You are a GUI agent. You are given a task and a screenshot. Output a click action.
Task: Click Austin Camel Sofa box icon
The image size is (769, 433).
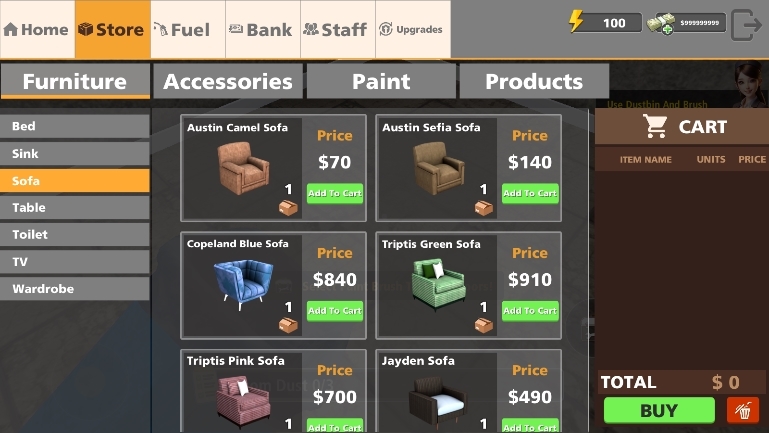pyautogui.click(x=288, y=208)
